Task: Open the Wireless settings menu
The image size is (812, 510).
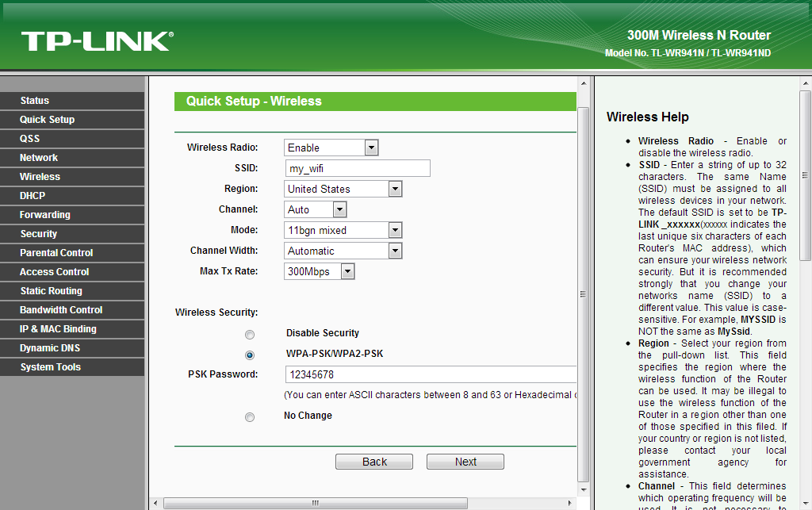Action: pyautogui.click(x=72, y=177)
